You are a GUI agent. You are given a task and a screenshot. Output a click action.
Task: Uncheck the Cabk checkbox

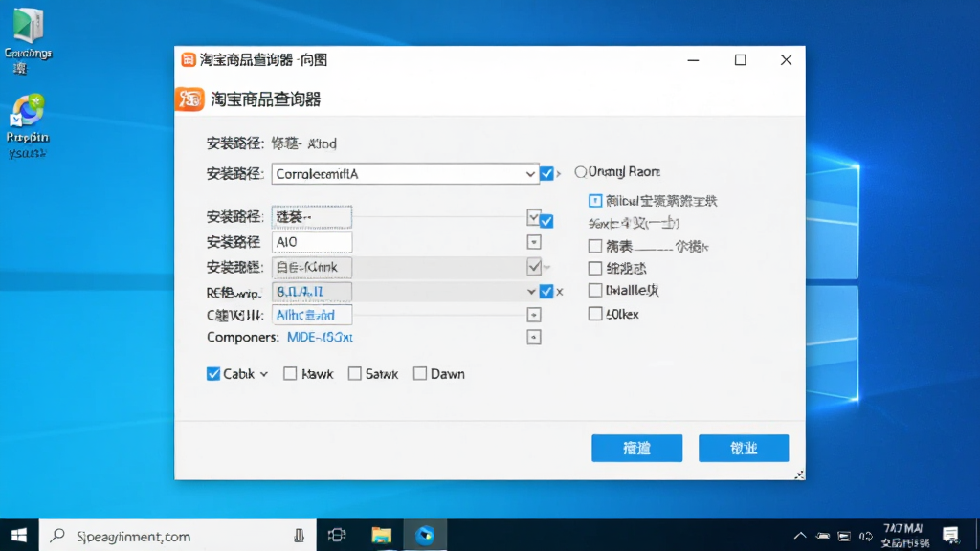pyautogui.click(x=213, y=374)
